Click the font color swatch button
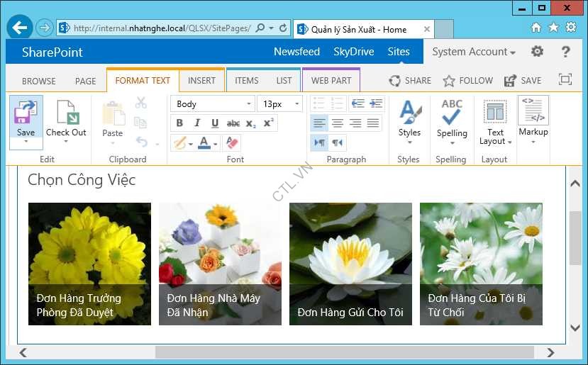This screenshot has height=365, width=588. pos(204,142)
